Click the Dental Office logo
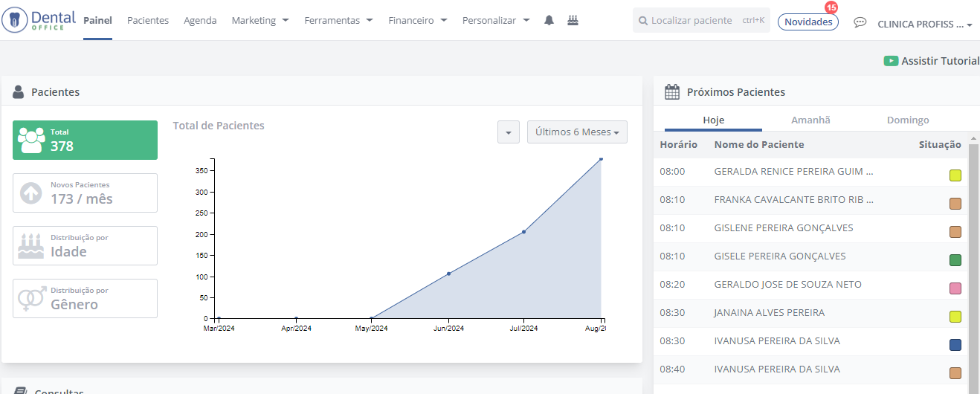 pyautogui.click(x=39, y=20)
